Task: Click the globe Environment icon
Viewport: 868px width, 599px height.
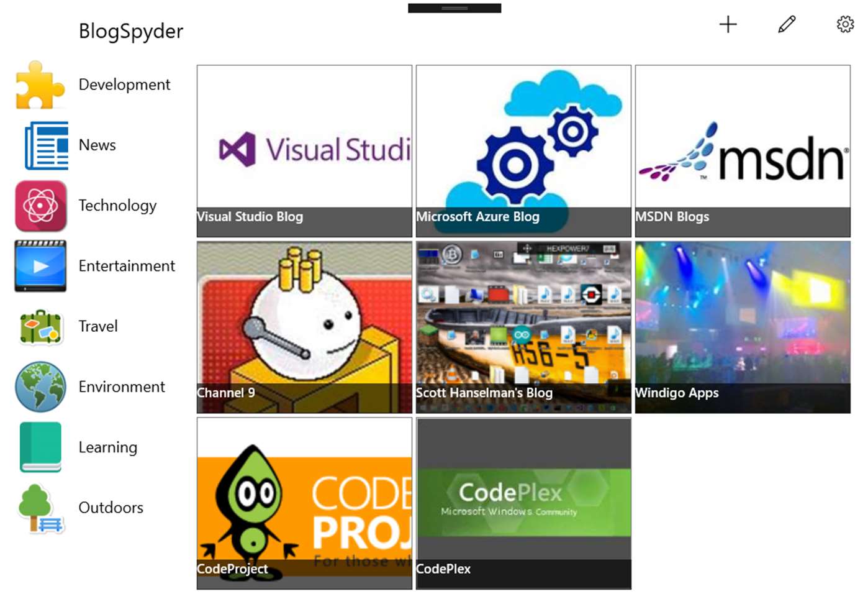Action: 40,387
